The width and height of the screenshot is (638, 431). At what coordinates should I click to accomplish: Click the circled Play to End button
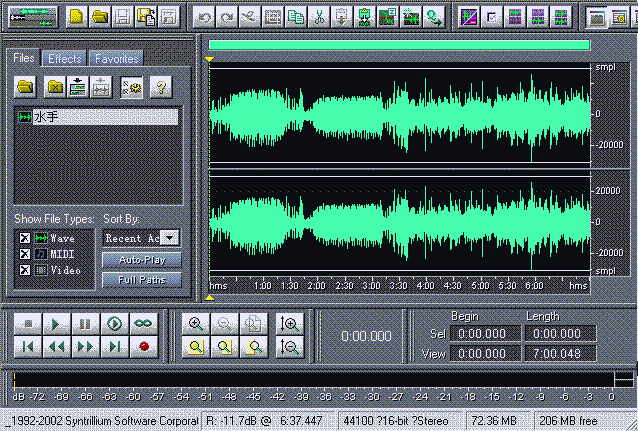point(115,324)
